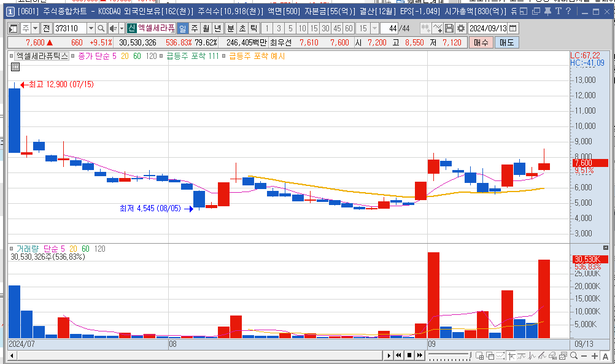Image resolution: width=615 pixels, height=364 pixels.
Task: Open the date calendar picker icon
Action: point(512,28)
